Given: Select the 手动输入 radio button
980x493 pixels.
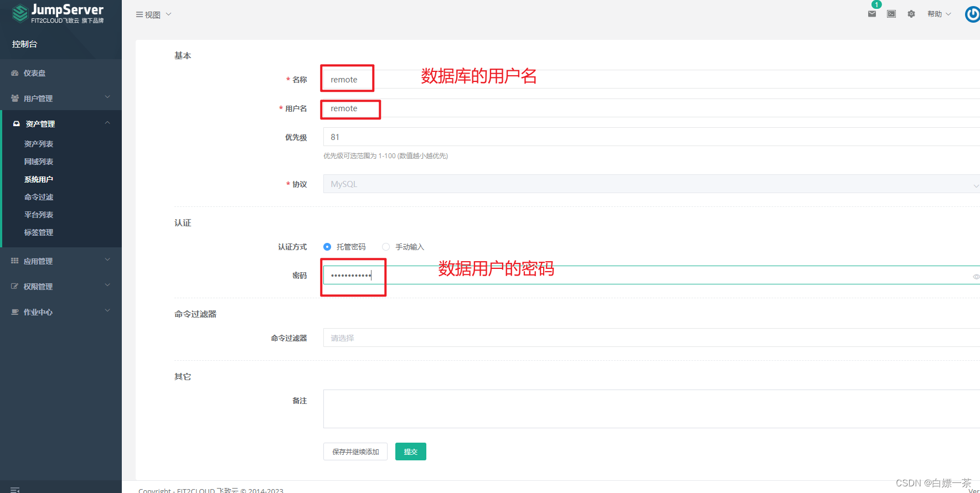Looking at the screenshot, I should point(386,247).
